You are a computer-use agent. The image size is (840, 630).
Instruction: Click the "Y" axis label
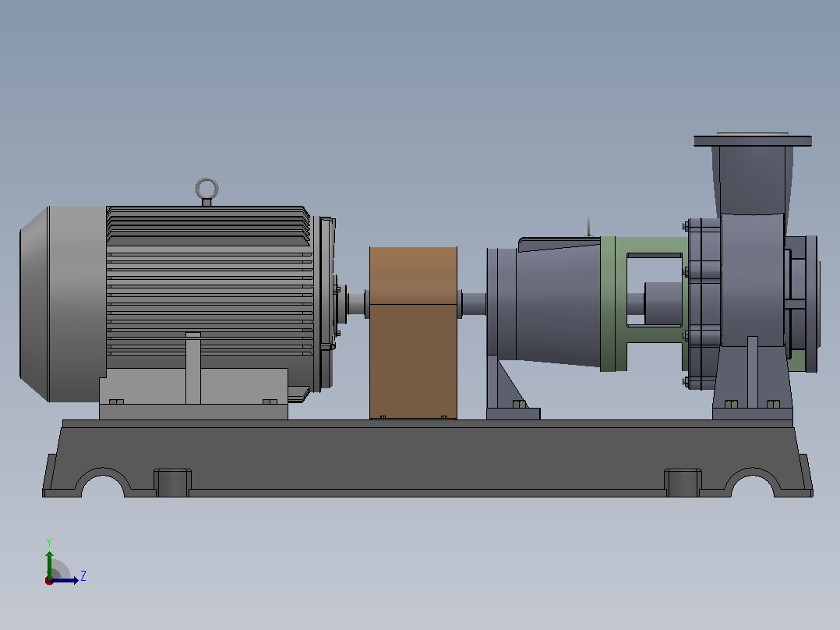pyautogui.click(x=49, y=542)
